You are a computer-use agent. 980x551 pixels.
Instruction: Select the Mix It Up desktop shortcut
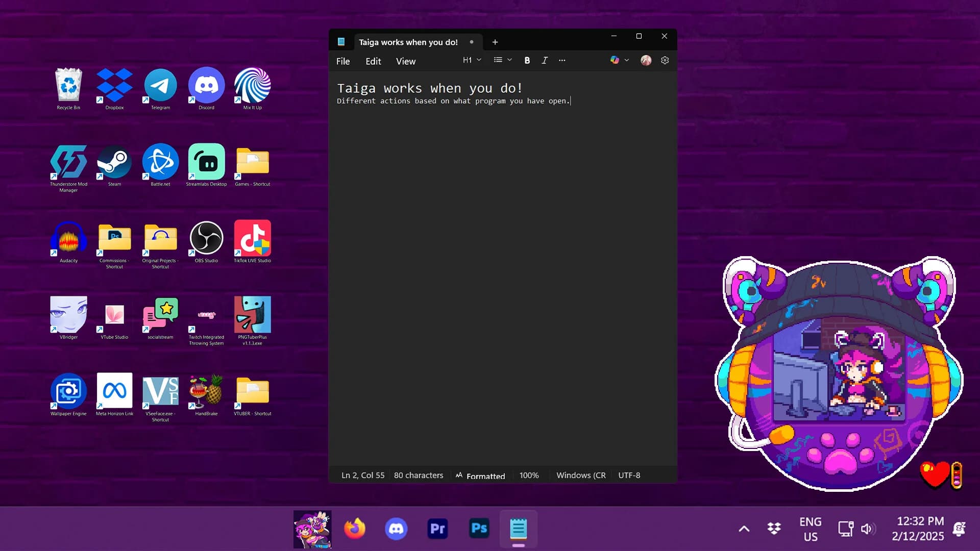coord(252,89)
